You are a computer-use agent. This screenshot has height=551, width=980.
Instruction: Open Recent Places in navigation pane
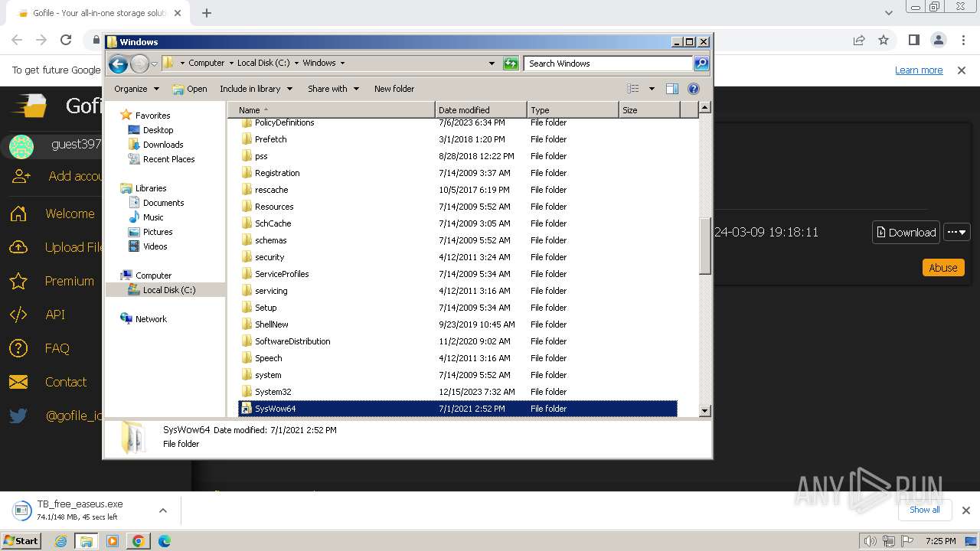coord(168,159)
